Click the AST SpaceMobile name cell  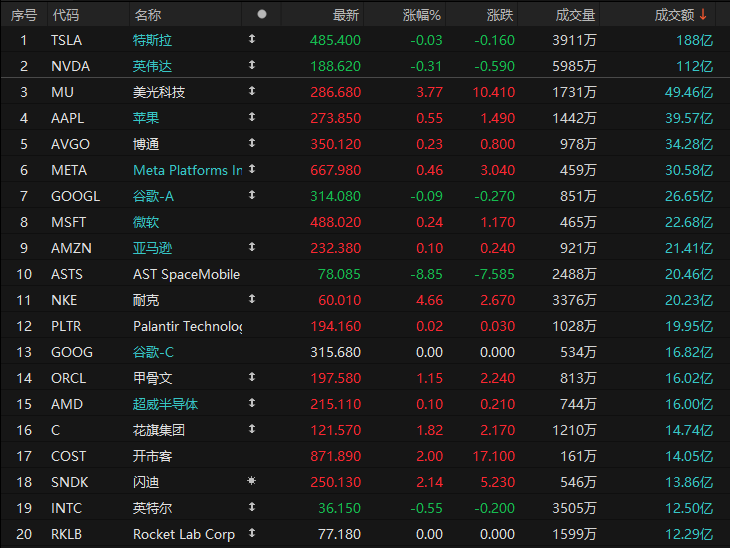coord(186,274)
